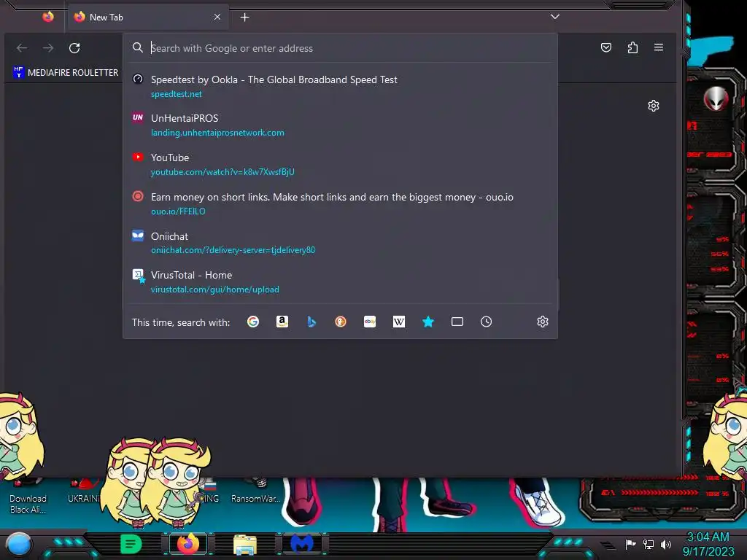Expand the list all tabs chevron

[x=555, y=17]
